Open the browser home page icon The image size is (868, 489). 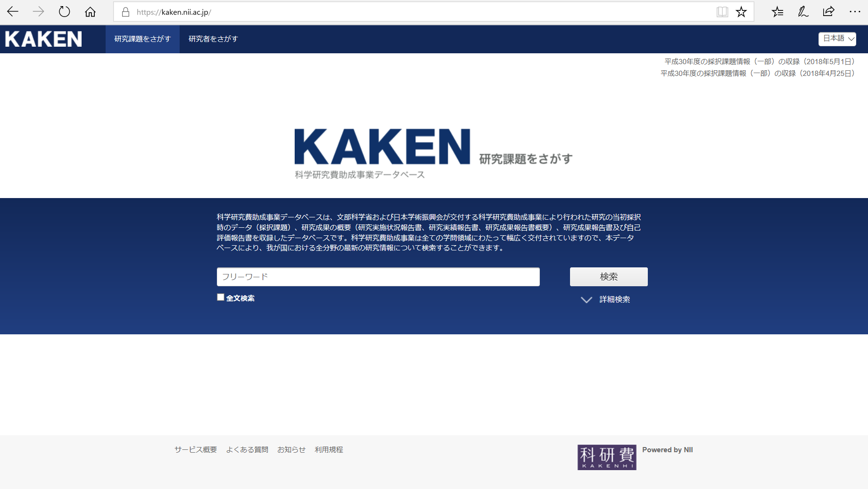tap(90, 12)
